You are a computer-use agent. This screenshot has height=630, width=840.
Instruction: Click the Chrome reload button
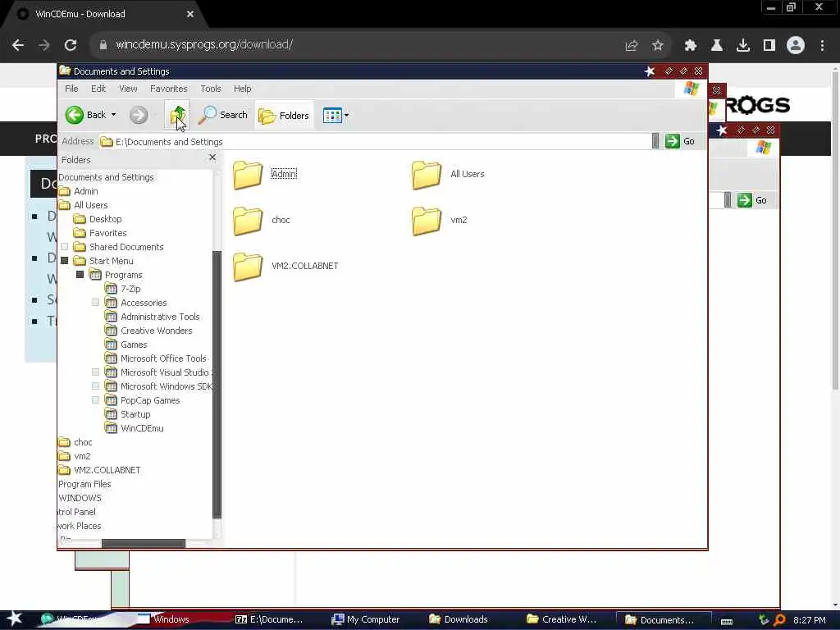(x=71, y=45)
